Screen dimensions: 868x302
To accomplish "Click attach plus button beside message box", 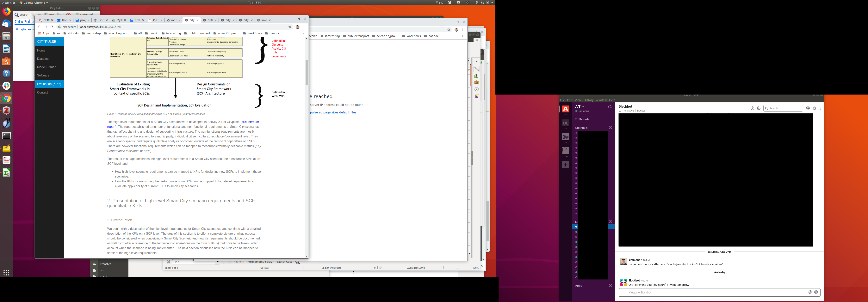I will point(623,292).
